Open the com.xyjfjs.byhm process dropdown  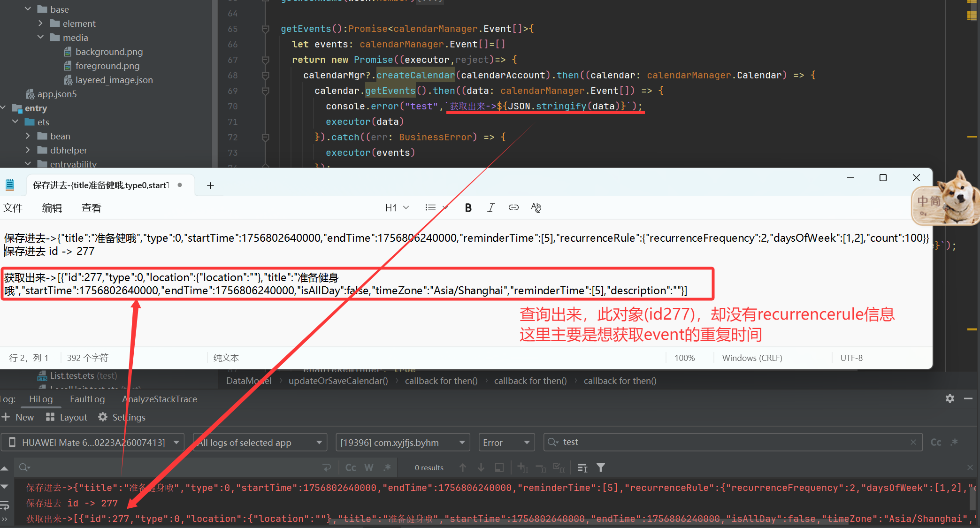coord(403,443)
